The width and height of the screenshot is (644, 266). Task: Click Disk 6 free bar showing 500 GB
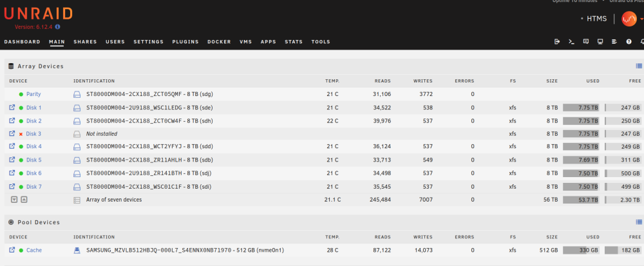(x=623, y=173)
